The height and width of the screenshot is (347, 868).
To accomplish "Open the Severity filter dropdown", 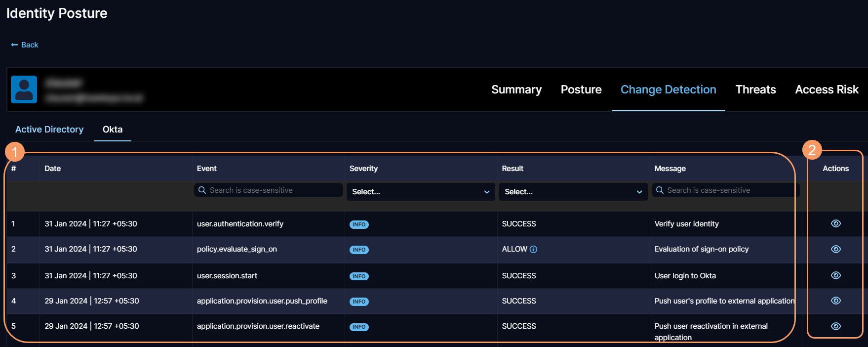I will click(420, 192).
